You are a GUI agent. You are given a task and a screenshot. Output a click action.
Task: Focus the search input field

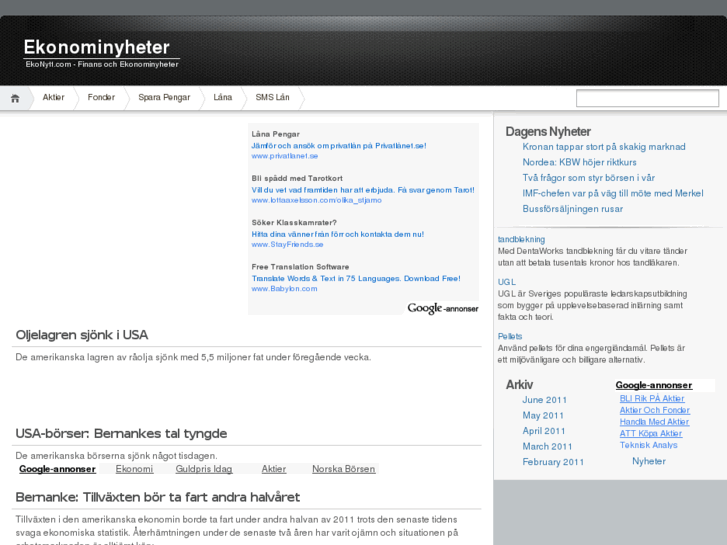[647, 98]
